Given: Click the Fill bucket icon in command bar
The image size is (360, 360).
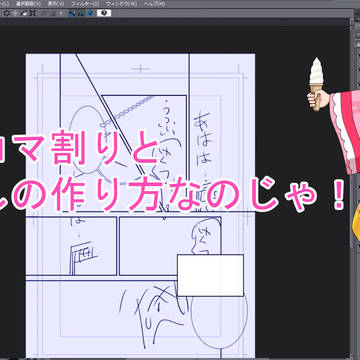Looking at the screenshot, I should 25,13.
